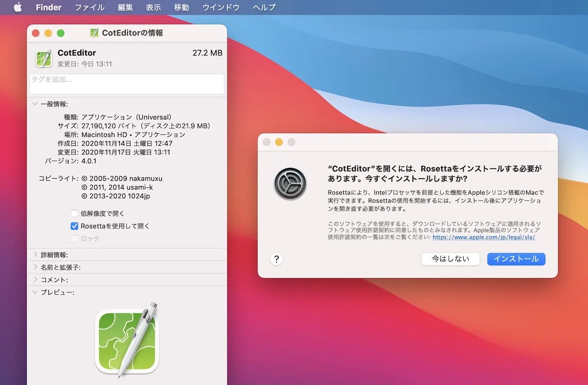Uncheck Rosettaを使用して開く checkbox
The image size is (588, 385).
click(74, 226)
